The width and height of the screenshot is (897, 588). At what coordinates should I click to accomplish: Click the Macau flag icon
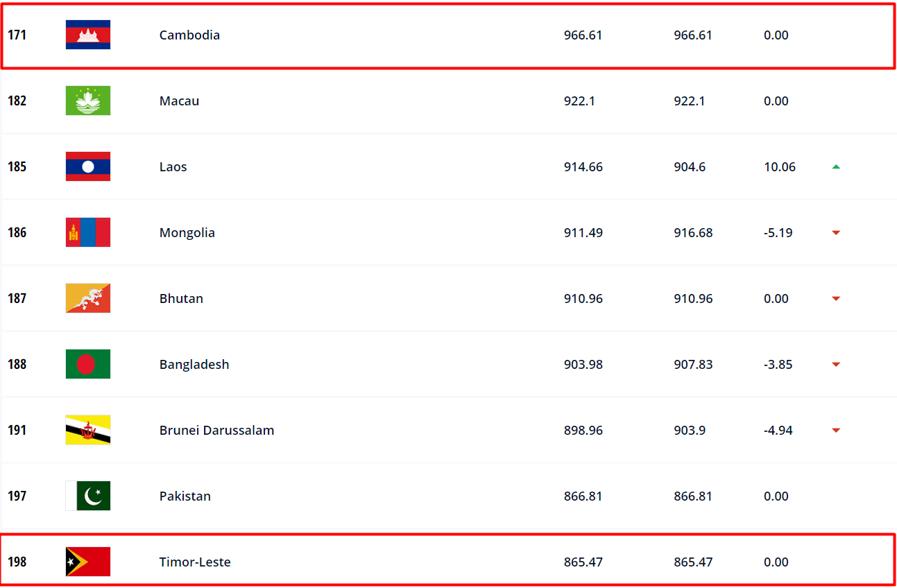(x=88, y=101)
